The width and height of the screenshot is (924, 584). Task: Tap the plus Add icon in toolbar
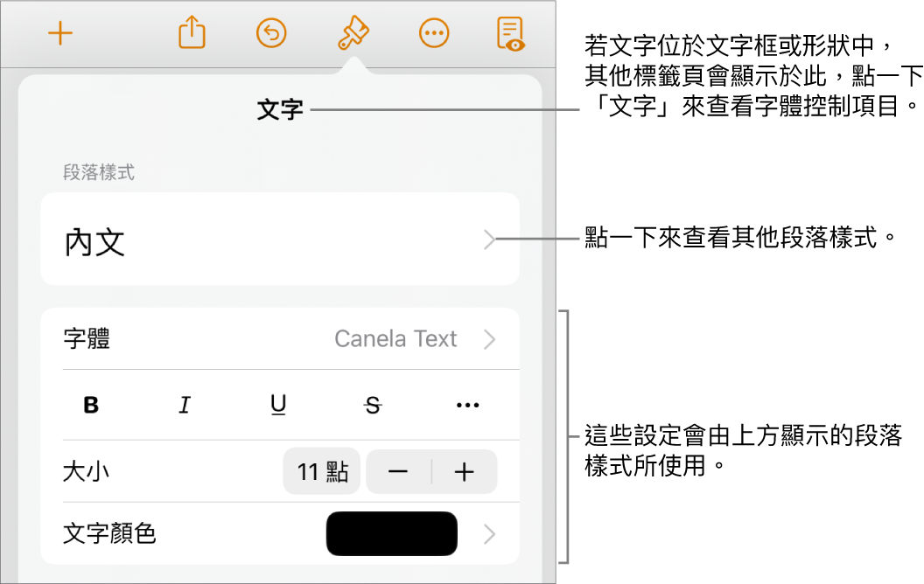60,33
